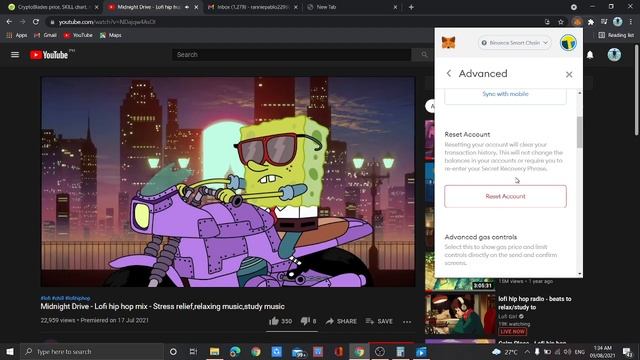Viewport: 640px width, 360px height.
Task: Open the Binance Smart Chain network dropdown
Action: click(514, 42)
